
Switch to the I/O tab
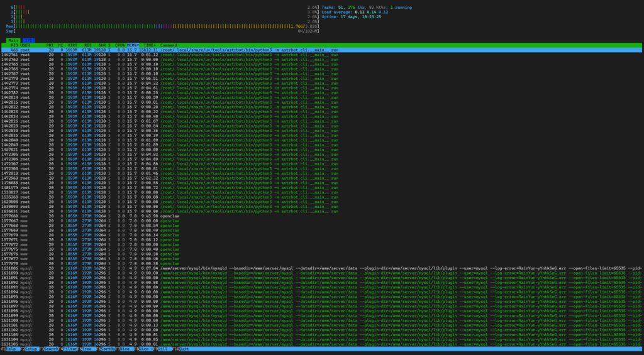[28, 40]
